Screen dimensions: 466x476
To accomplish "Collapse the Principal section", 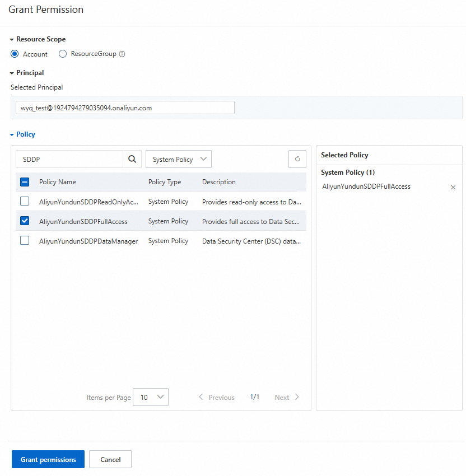I will coord(27,73).
